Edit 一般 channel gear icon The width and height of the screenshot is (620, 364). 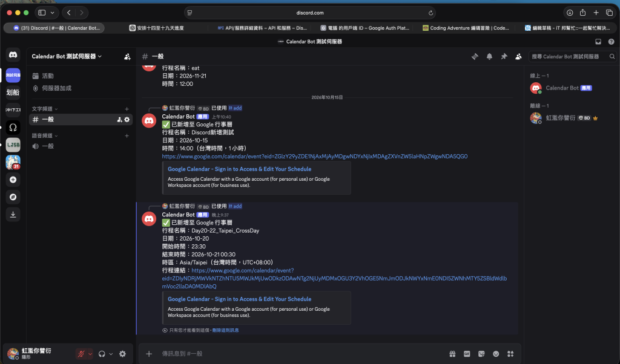coord(127,120)
